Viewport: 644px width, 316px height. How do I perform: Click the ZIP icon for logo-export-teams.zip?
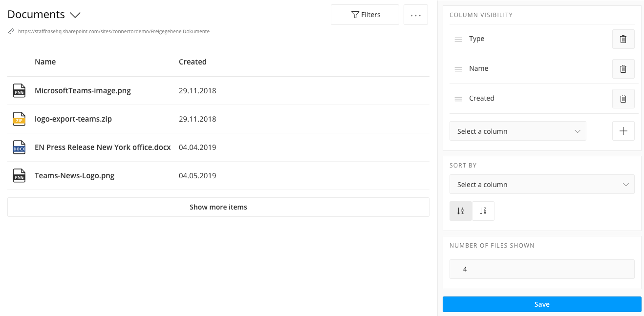click(19, 119)
